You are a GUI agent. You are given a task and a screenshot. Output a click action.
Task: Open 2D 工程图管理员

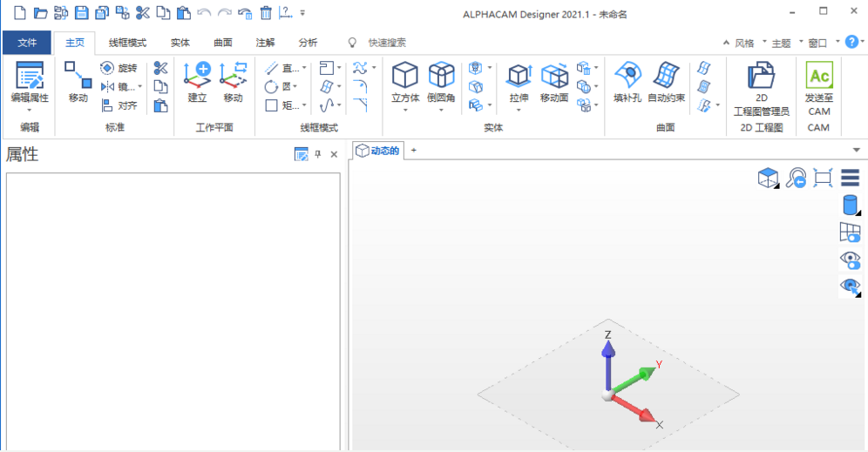click(762, 89)
